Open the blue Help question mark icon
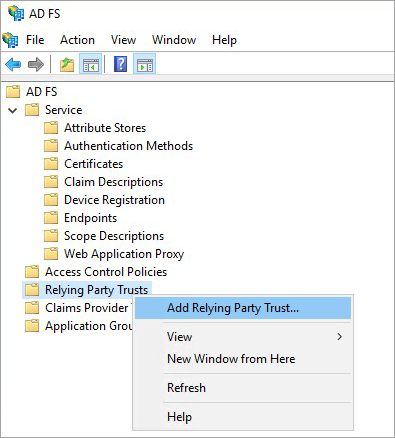Screen dimensions: 395x438 coord(120,64)
